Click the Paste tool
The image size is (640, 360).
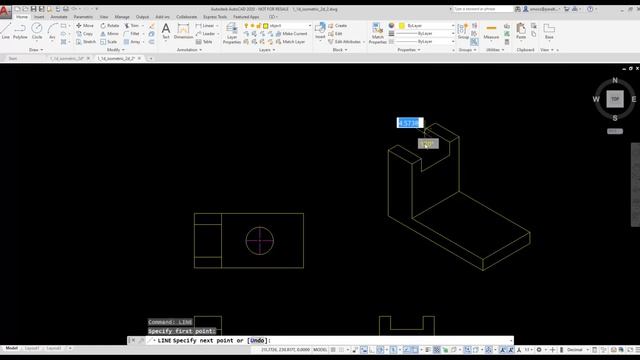point(521,31)
